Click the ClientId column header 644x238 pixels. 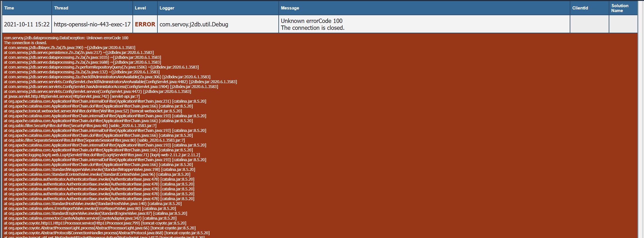coord(590,8)
